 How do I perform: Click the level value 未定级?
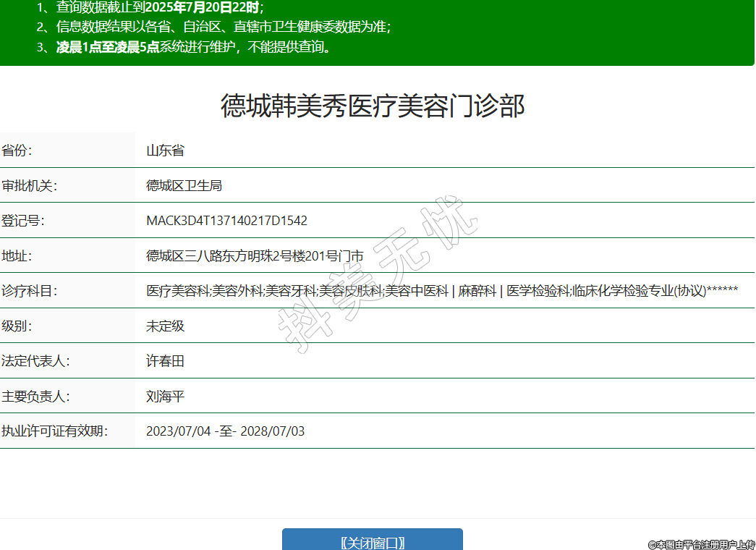pyautogui.click(x=165, y=326)
